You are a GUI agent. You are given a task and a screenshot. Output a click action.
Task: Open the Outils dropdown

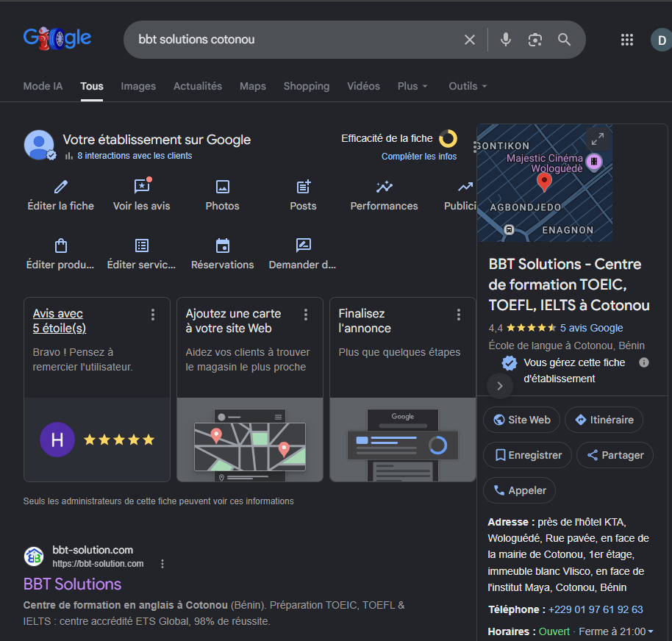pos(468,86)
